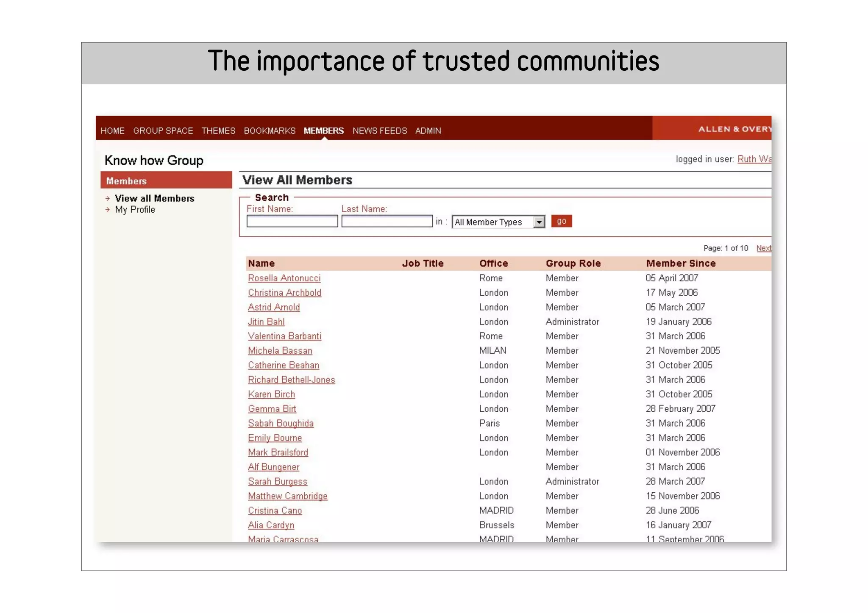Select MILAN office cell for Michela Bassan
The image size is (868, 613).
pos(493,351)
